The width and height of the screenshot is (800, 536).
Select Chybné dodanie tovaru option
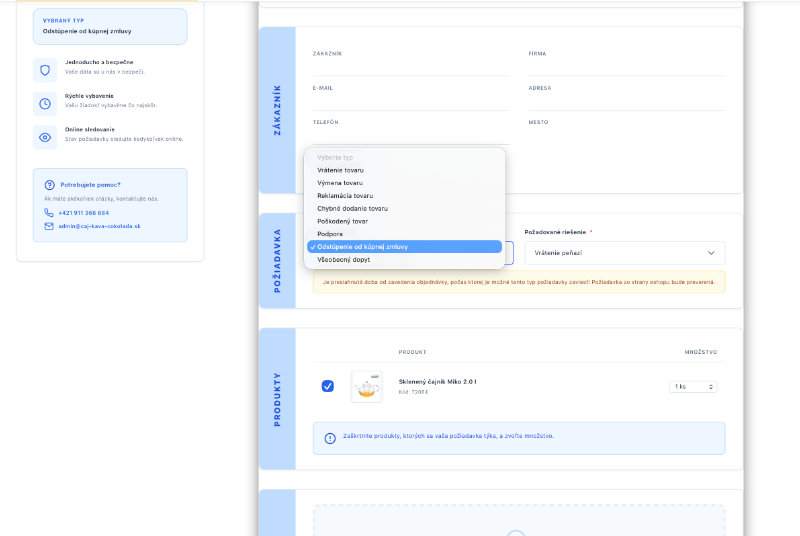pyautogui.click(x=405, y=209)
